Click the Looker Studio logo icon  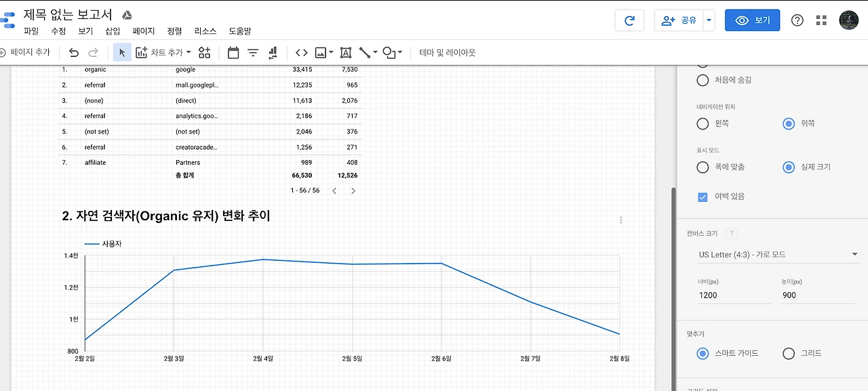[x=7, y=19]
